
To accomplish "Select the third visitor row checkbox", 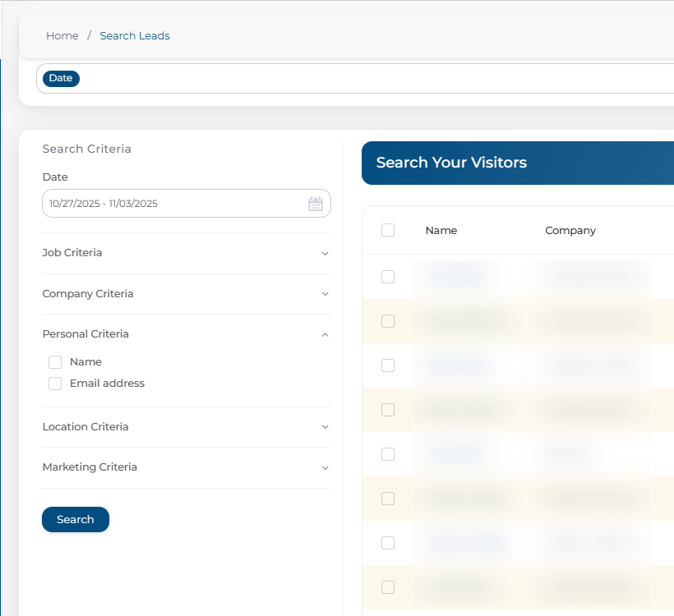I will point(388,366).
